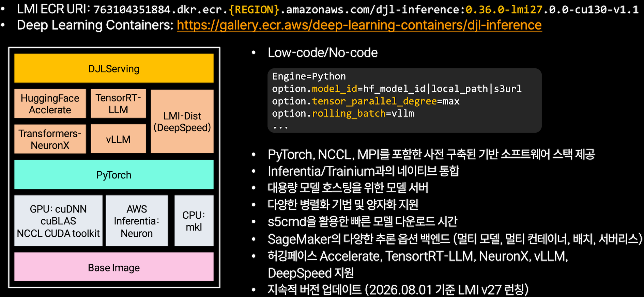Viewport: 644px width, 297px height.
Task: Select the orange vLLM block in the diagram
Action: (x=118, y=139)
